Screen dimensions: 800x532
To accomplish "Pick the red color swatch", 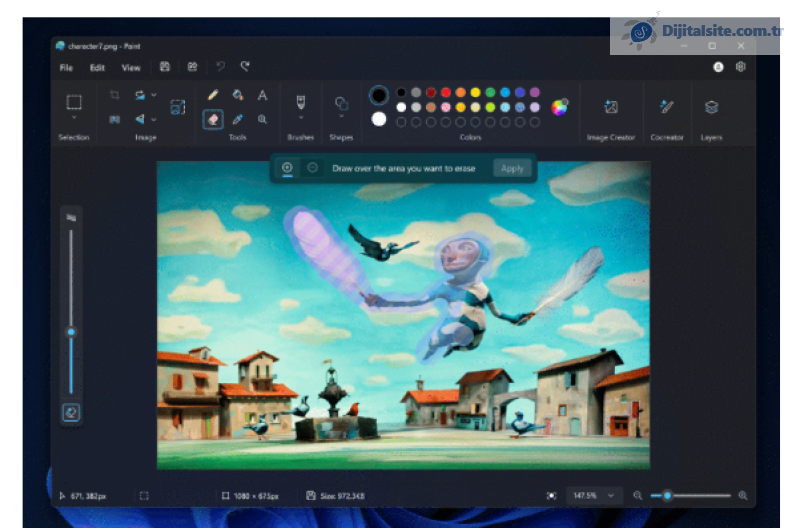I will 445,92.
